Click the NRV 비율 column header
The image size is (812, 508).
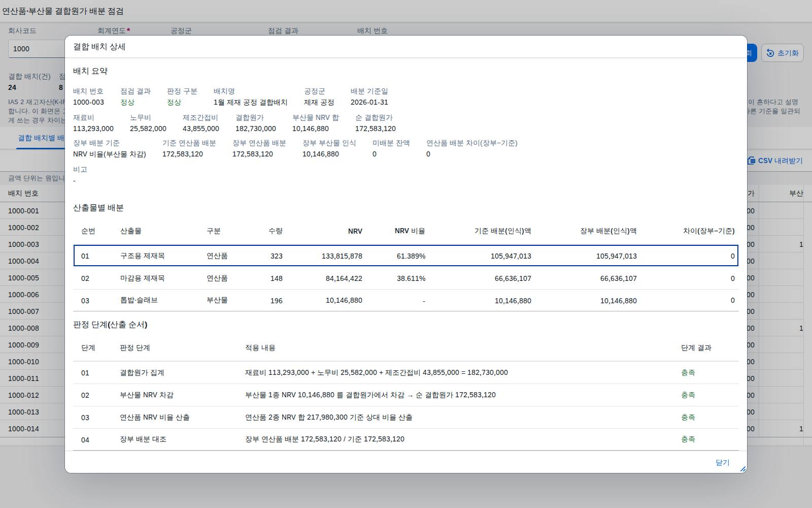pyautogui.click(x=410, y=231)
